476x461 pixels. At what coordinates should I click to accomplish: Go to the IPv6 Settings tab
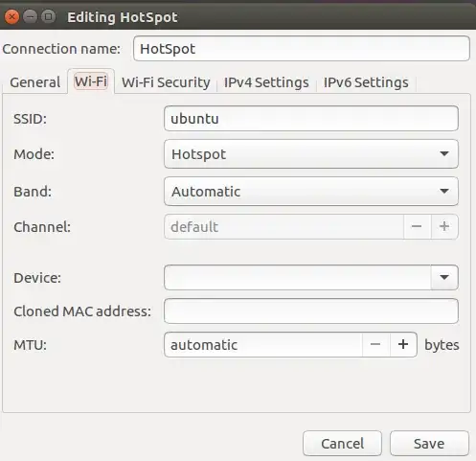pyautogui.click(x=366, y=82)
